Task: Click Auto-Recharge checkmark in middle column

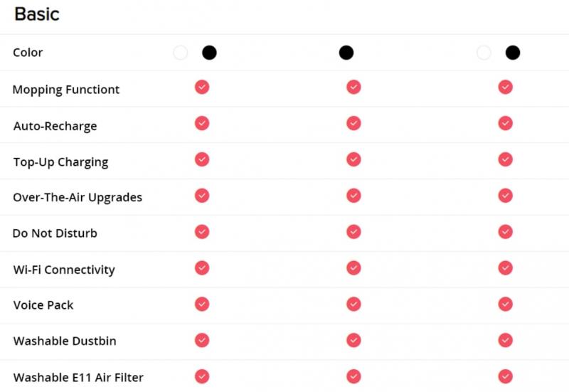Action: (x=353, y=123)
